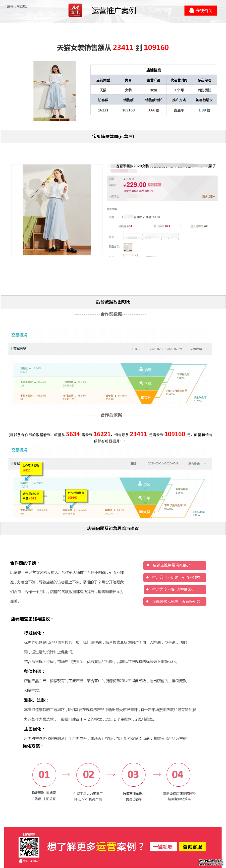Select the 推广方向不明确，引流不精准 bullet item
Viewport: 226px width, 868px height.
tap(175, 578)
